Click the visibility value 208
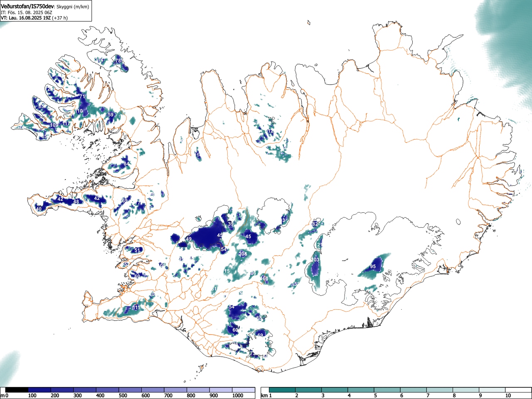 point(243,254)
